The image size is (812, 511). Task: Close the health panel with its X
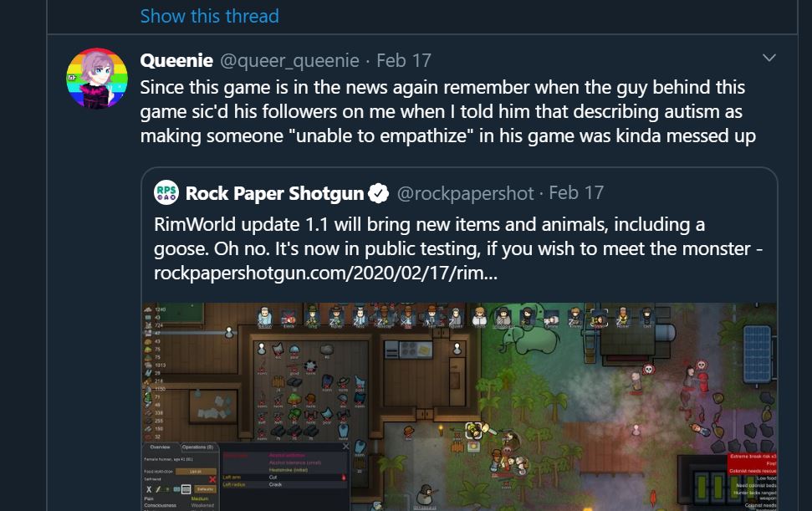point(345,447)
